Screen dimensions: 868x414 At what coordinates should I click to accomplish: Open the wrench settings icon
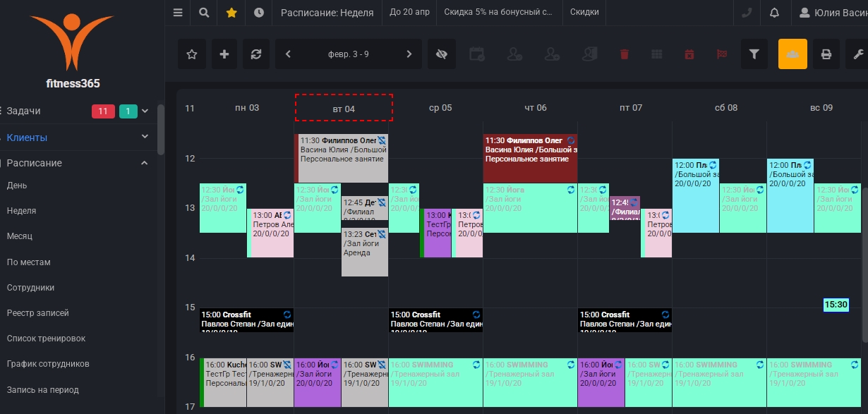858,54
